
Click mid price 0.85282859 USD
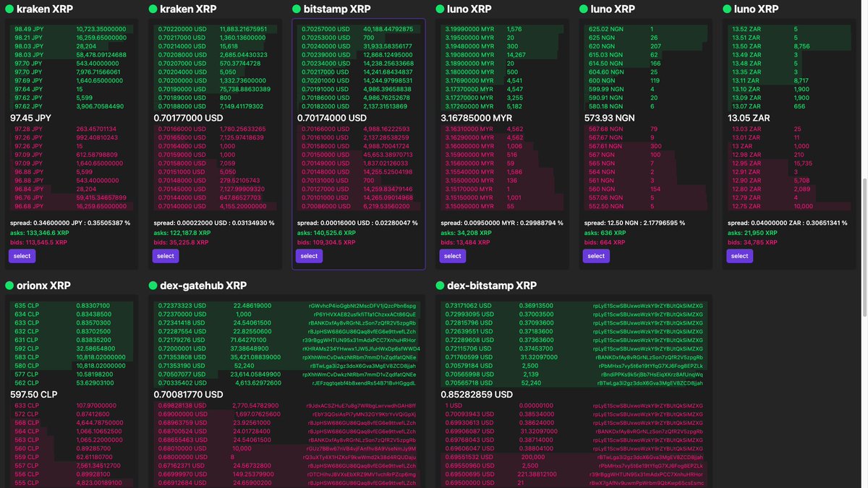(477, 395)
